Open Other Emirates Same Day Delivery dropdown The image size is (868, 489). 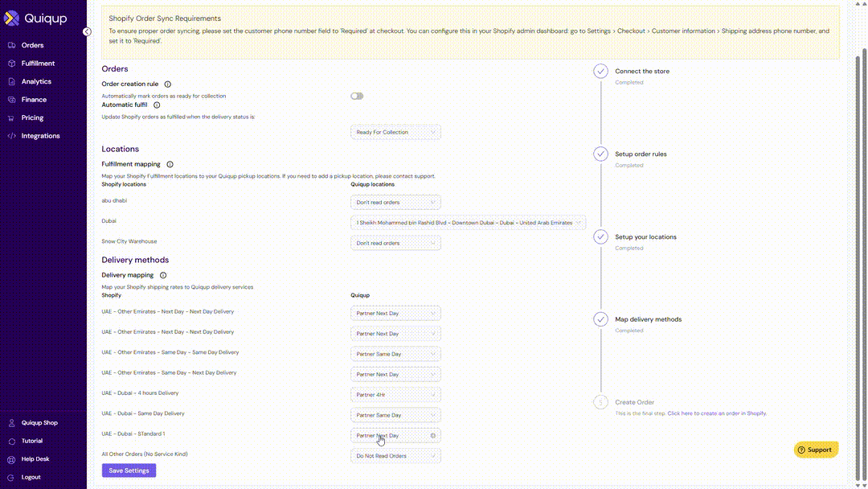(x=395, y=354)
